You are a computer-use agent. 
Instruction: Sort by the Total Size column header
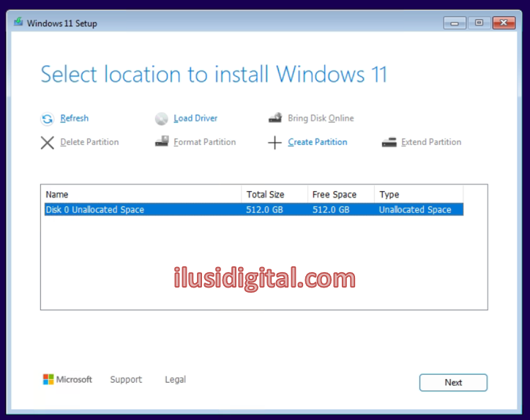coord(274,195)
